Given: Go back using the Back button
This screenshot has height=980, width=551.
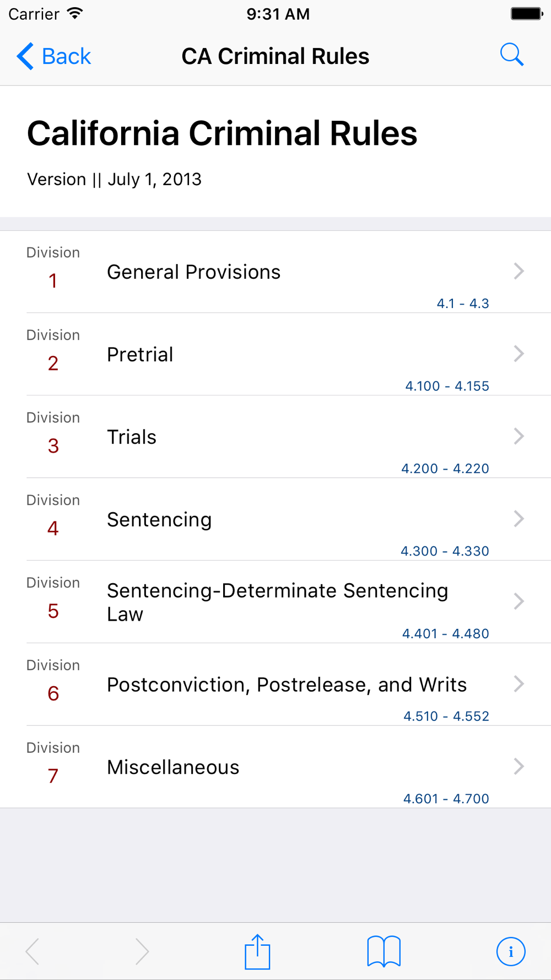Looking at the screenshot, I should 54,56.
